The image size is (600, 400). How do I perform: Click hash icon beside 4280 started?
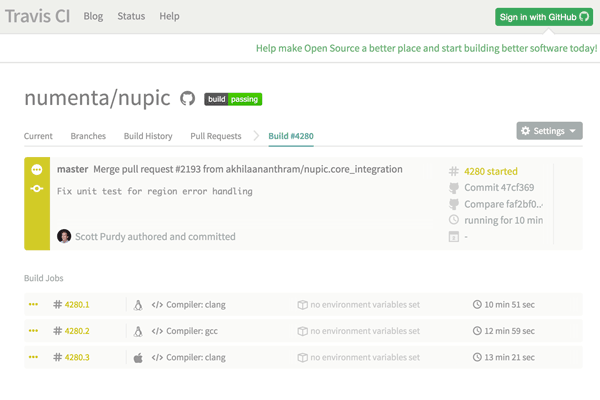453,171
